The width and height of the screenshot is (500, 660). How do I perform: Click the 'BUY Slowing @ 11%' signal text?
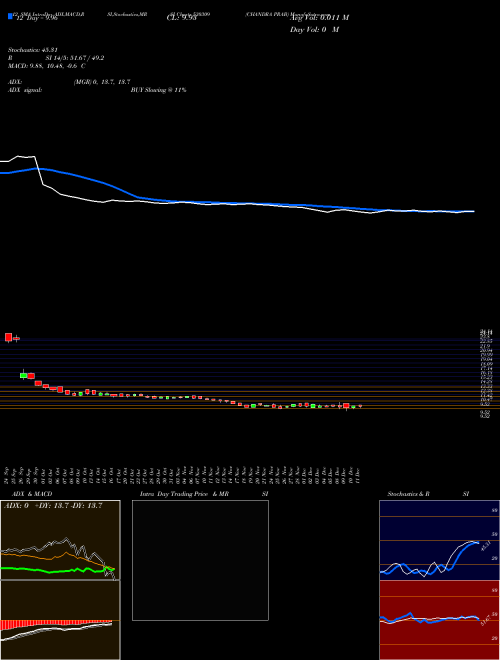tap(159, 90)
